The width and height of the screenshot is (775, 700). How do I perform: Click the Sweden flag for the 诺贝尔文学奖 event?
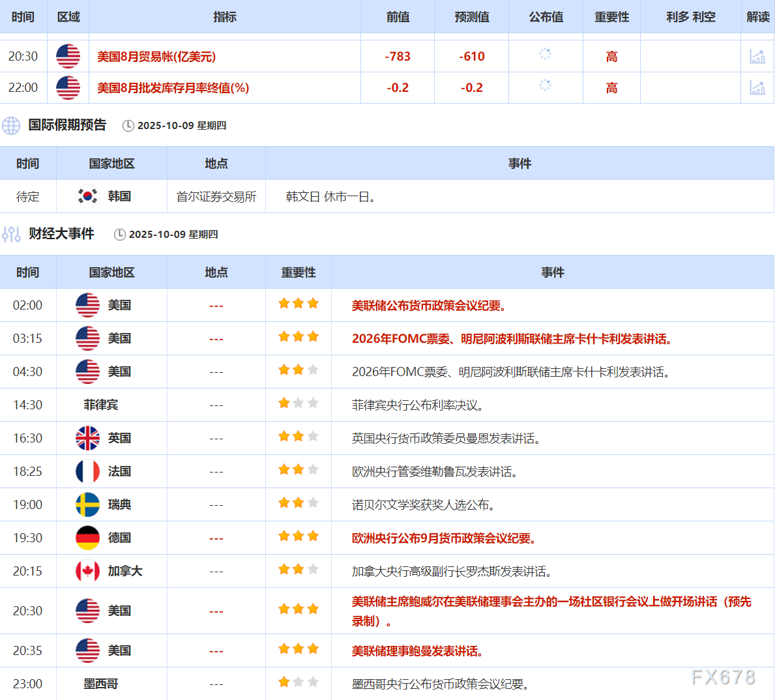point(87,504)
